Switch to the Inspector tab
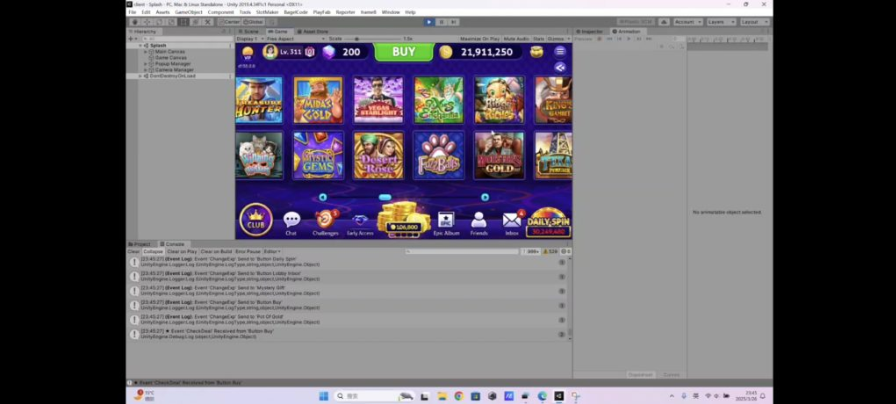The height and width of the screenshot is (404, 896). tap(592, 31)
